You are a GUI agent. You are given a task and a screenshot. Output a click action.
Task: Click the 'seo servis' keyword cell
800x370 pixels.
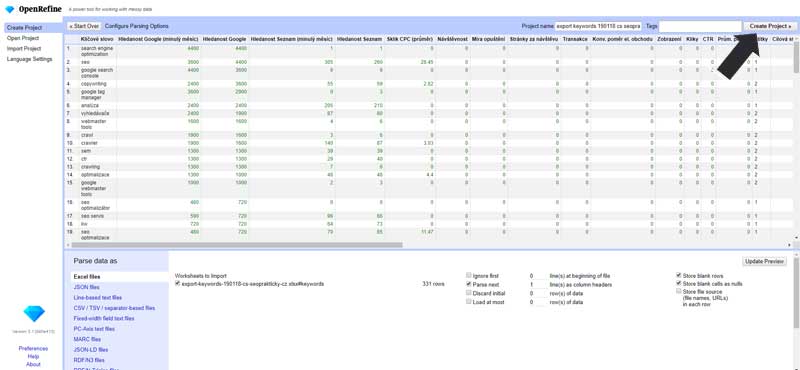92,216
